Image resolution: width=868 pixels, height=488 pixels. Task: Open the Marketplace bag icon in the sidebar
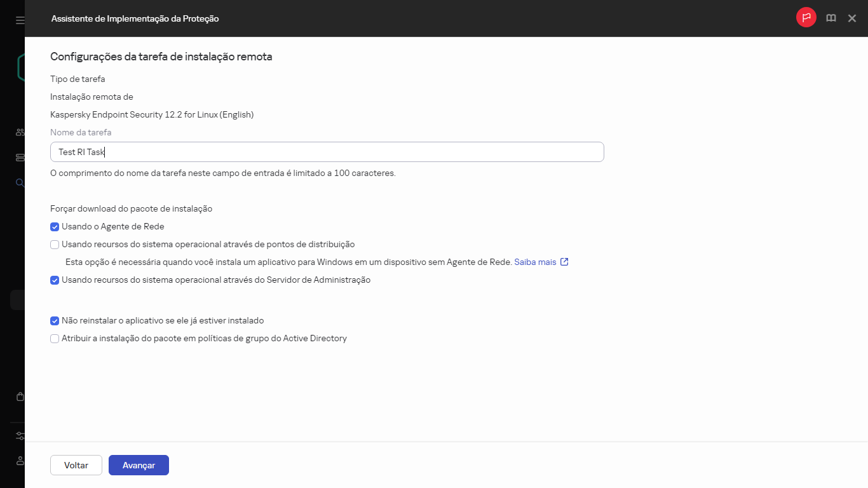click(x=19, y=396)
